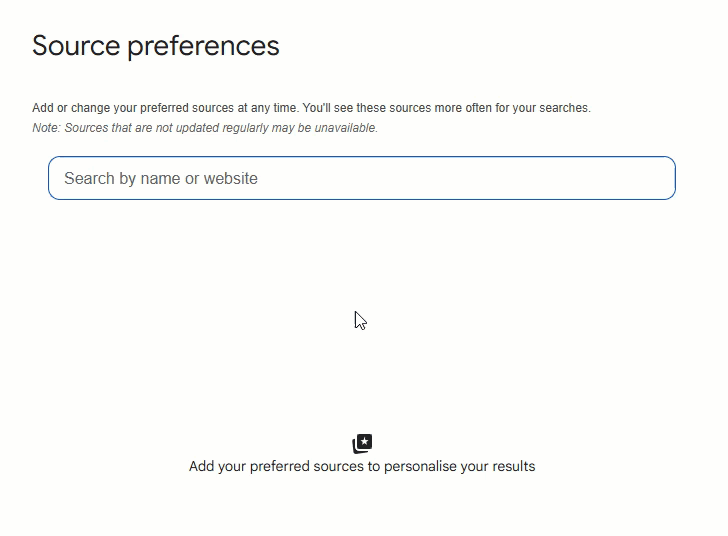This screenshot has width=728, height=536.
Task: Select the source search box
Action: [x=361, y=178]
